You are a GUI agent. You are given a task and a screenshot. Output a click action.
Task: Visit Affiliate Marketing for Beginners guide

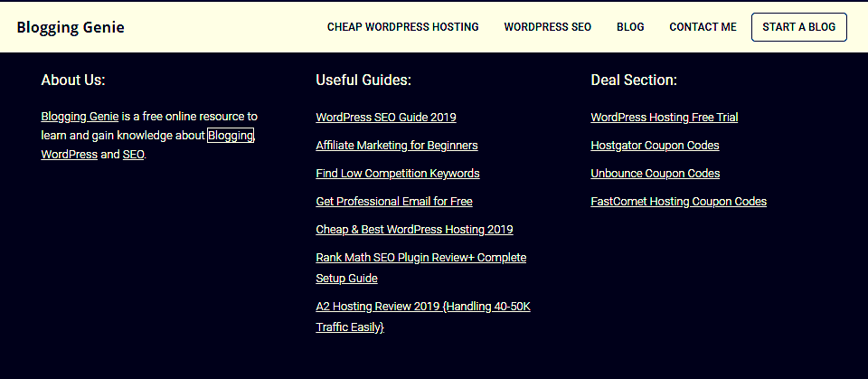pos(397,145)
